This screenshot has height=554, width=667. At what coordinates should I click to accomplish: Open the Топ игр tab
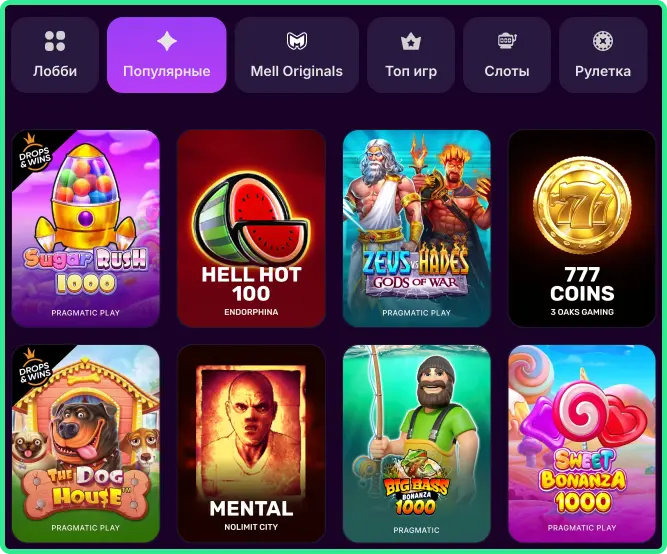[410, 55]
